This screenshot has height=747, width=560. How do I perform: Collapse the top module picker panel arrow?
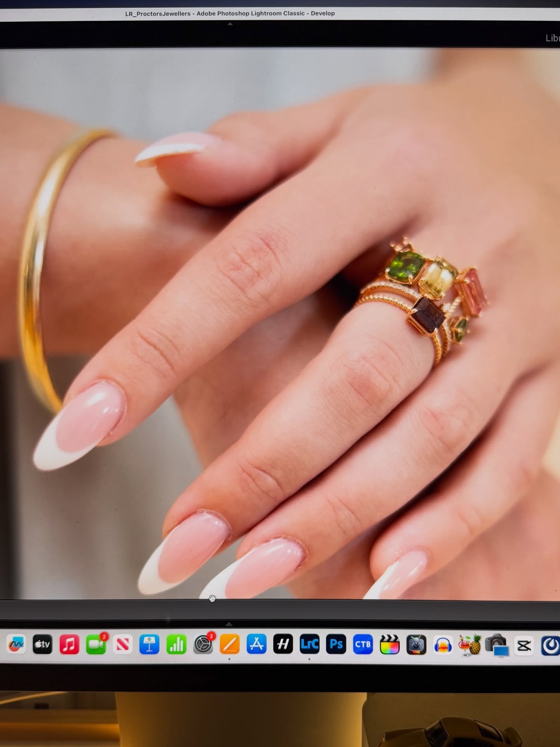[230, 24]
